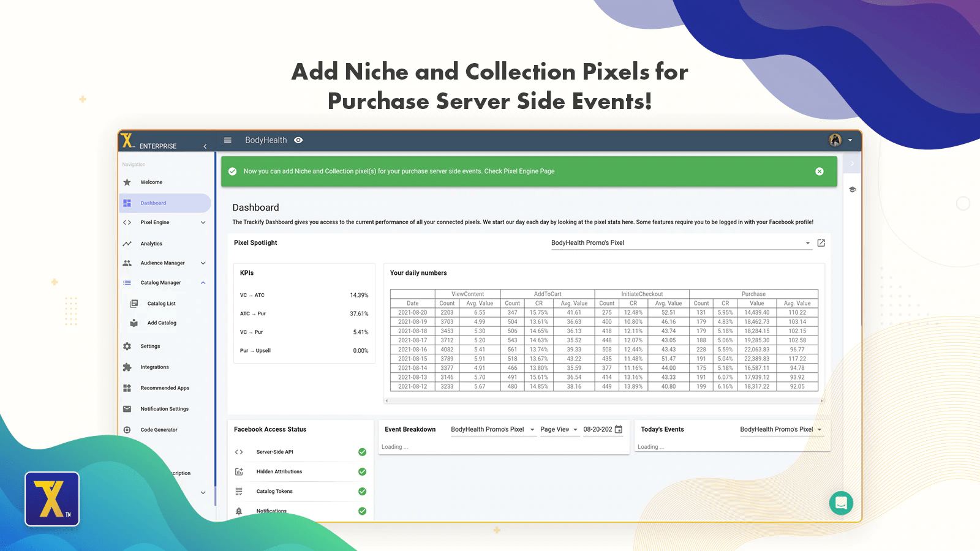Viewport: 980px width, 551px height.
Task: Dismiss the green notification banner
Action: pyautogui.click(x=820, y=171)
